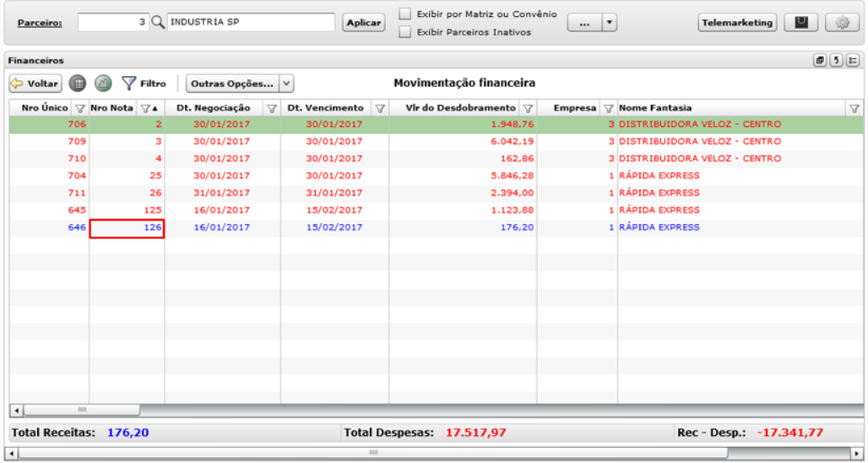Screen dimensions: 868x463
Task: Click the ellipsis (...) button
Action: click(x=584, y=23)
